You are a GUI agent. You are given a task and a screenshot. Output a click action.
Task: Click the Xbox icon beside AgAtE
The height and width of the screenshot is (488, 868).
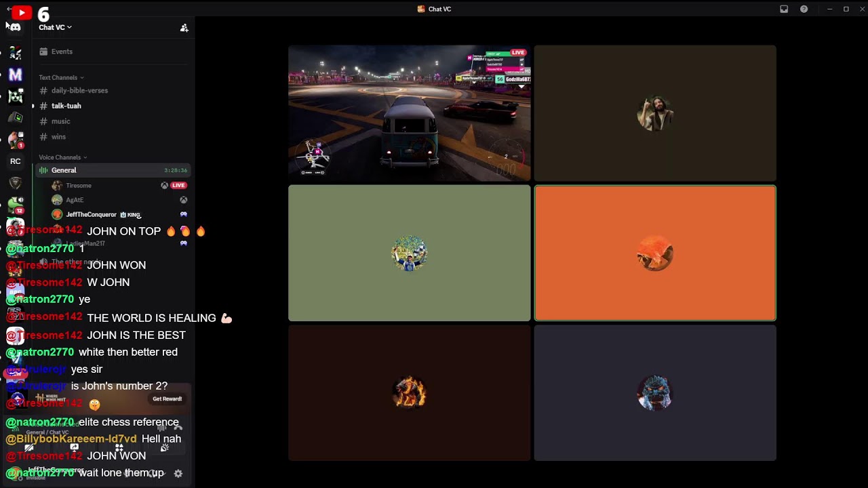pyautogui.click(x=183, y=200)
